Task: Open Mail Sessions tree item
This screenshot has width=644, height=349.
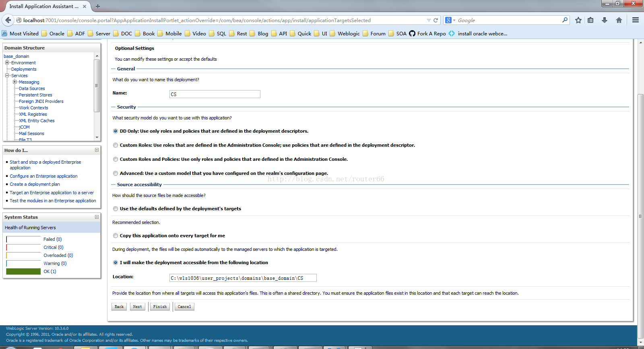Action: coord(31,133)
